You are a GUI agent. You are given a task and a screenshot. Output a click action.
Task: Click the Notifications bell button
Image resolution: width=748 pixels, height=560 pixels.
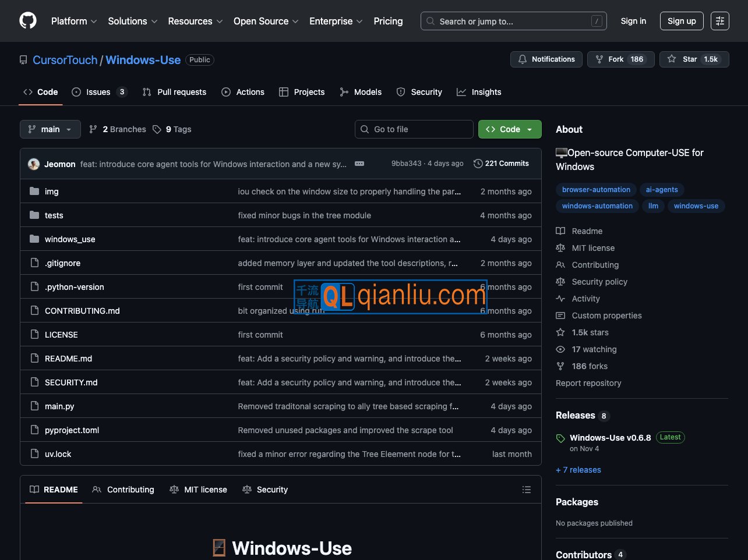pyautogui.click(x=546, y=59)
